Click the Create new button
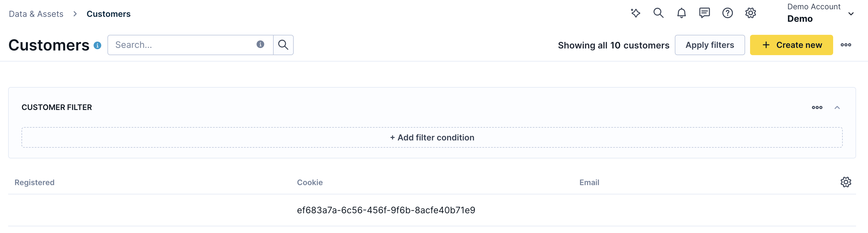Screen dimensions: 868x233 pos(791,45)
